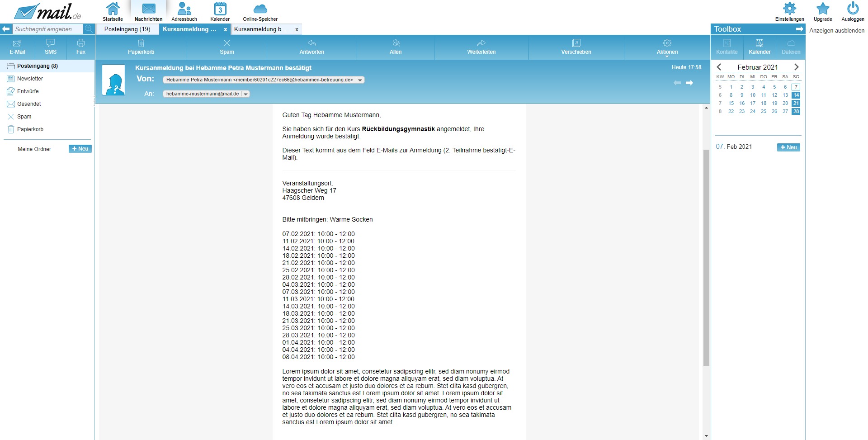Expand the sender address dropdown
Image resolution: width=868 pixels, height=440 pixels.
point(360,80)
